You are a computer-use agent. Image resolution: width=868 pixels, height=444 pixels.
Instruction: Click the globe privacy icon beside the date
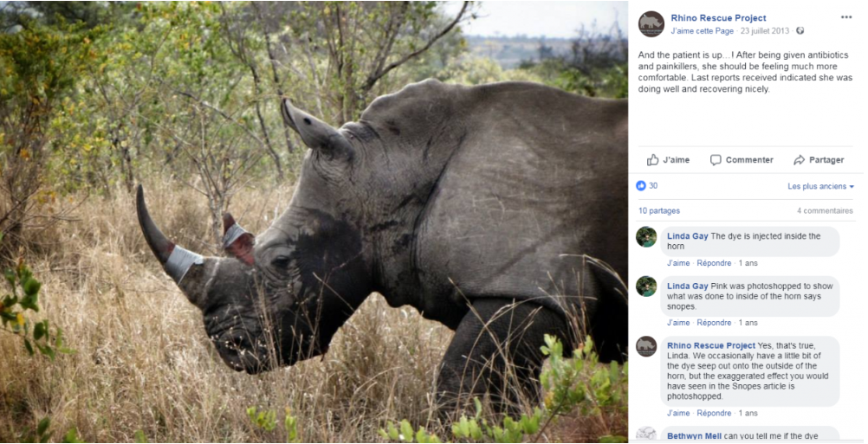click(x=800, y=31)
